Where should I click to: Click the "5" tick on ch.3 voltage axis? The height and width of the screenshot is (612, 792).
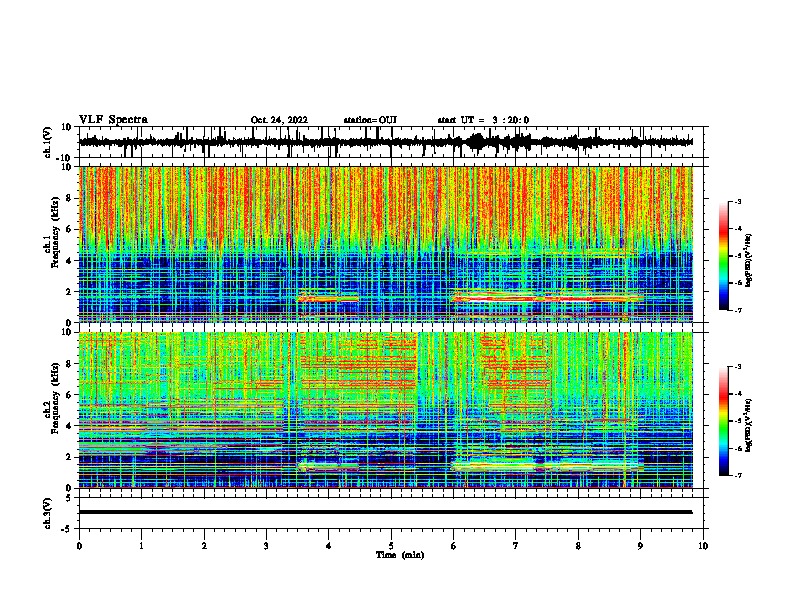coord(69,497)
